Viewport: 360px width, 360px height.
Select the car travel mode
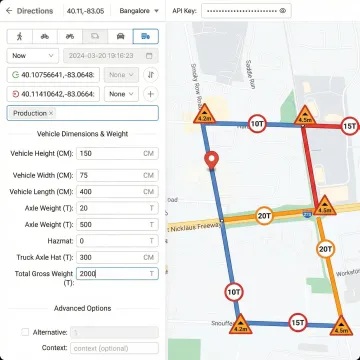(x=120, y=36)
